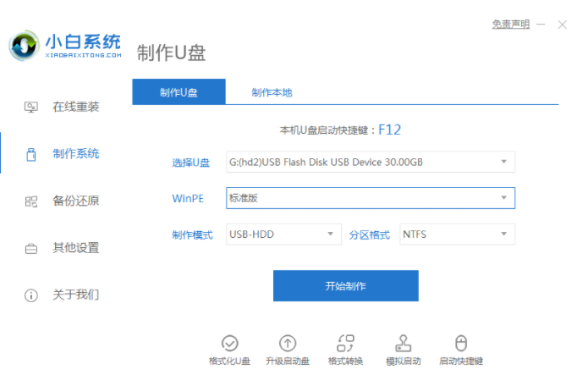Viewport: 588px width, 375px height.
Task: Launch the 模拟启动 icon
Action: (x=403, y=343)
